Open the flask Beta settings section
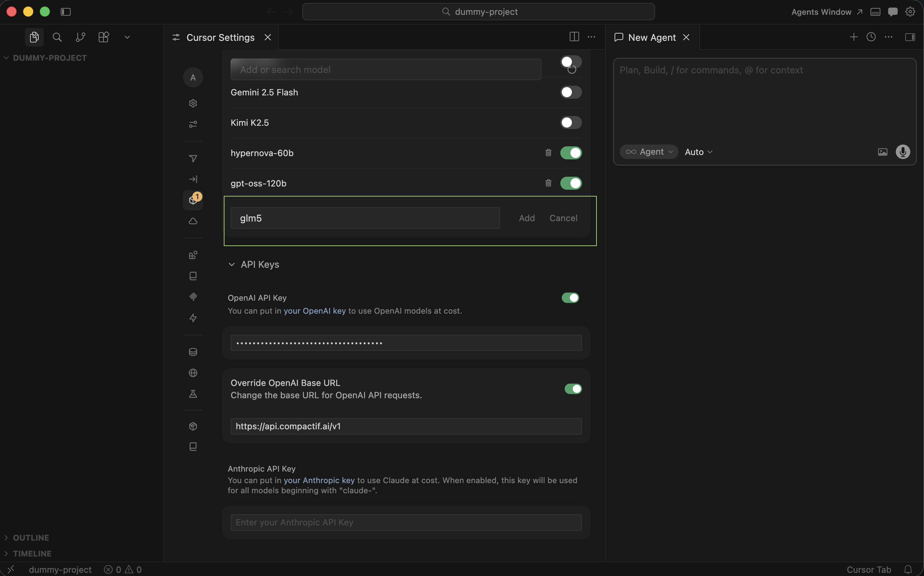 [193, 394]
